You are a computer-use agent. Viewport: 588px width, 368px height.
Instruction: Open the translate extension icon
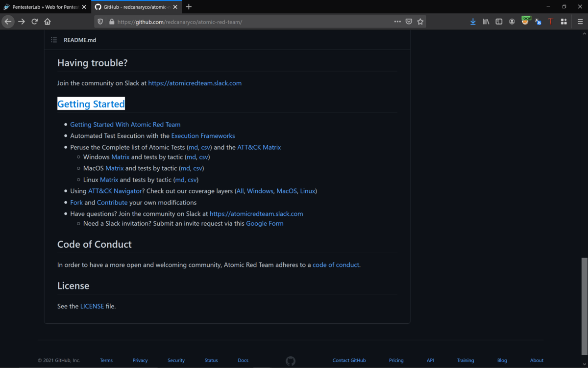[538, 22]
